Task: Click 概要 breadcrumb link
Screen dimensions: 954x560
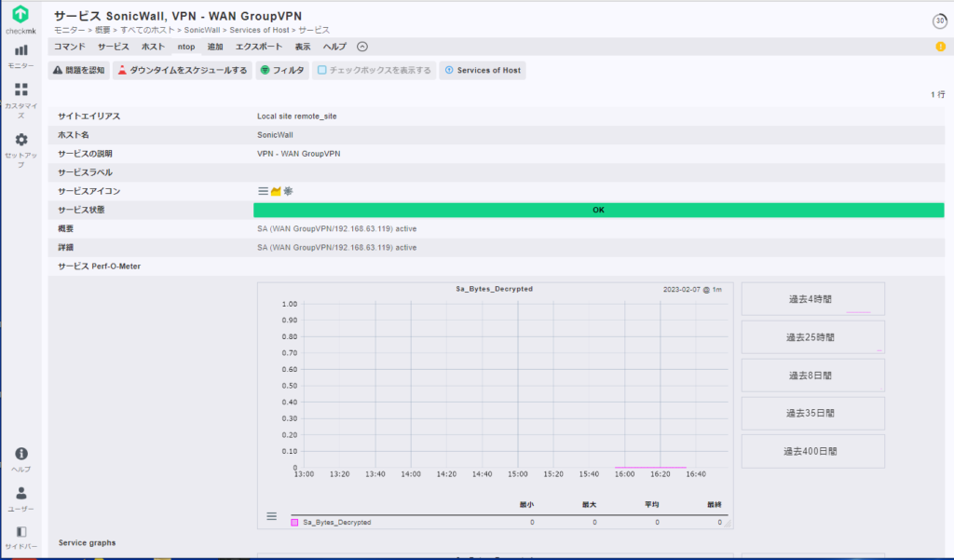Action: [x=102, y=30]
